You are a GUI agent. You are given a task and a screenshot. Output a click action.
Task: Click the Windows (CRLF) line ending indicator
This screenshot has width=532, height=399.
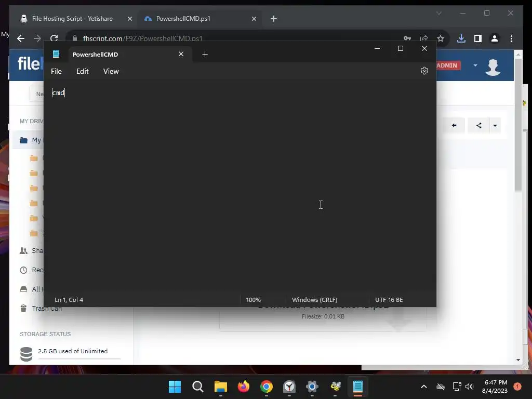[x=314, y=300]
